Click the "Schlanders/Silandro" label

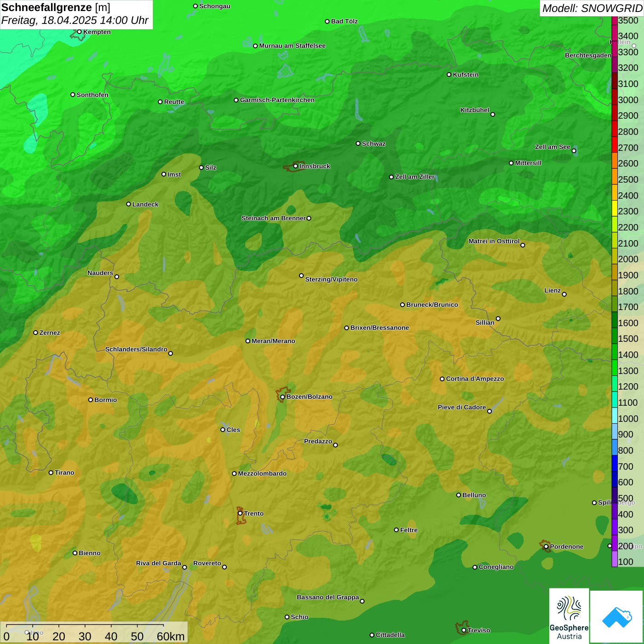click(136, 349)
